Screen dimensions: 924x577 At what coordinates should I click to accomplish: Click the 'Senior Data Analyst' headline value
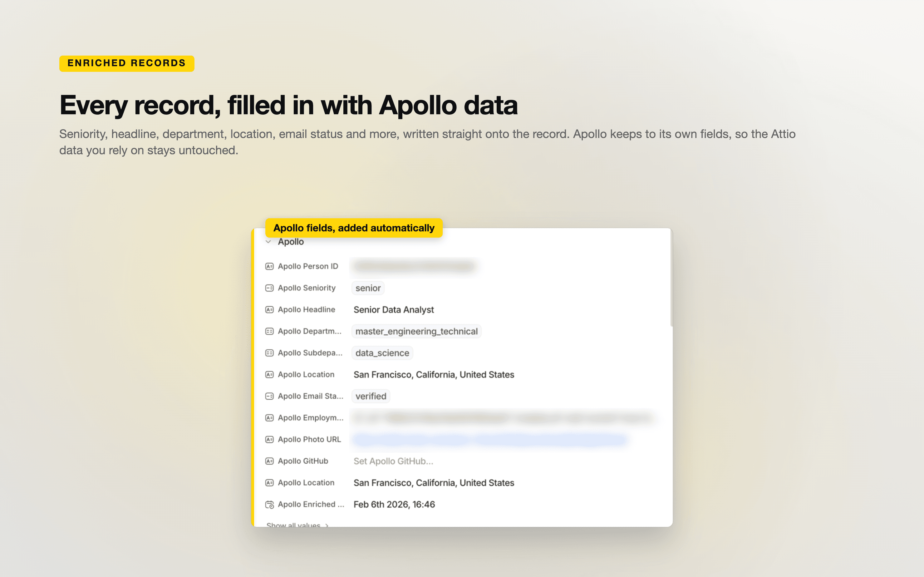[394, 309]
